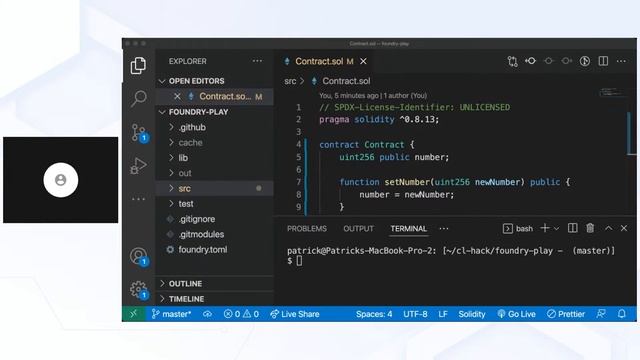Expand the lib folder
The image size is (640, 360).
click(214, 158)
